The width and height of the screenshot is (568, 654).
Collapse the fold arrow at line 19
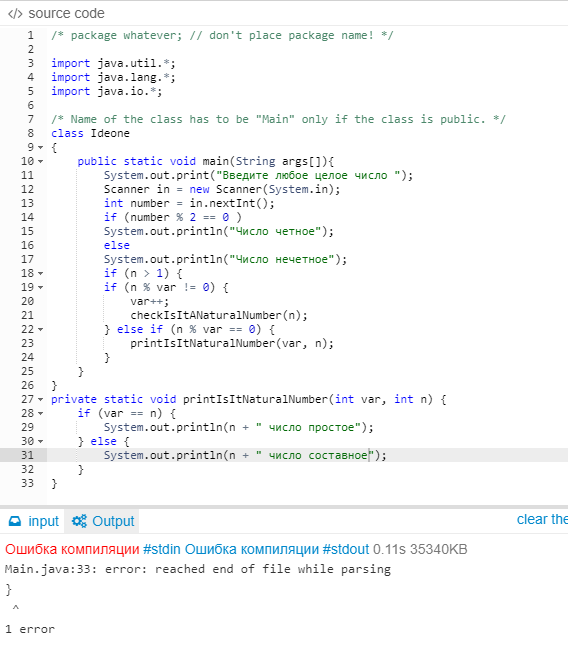click(x=40, y=287)
